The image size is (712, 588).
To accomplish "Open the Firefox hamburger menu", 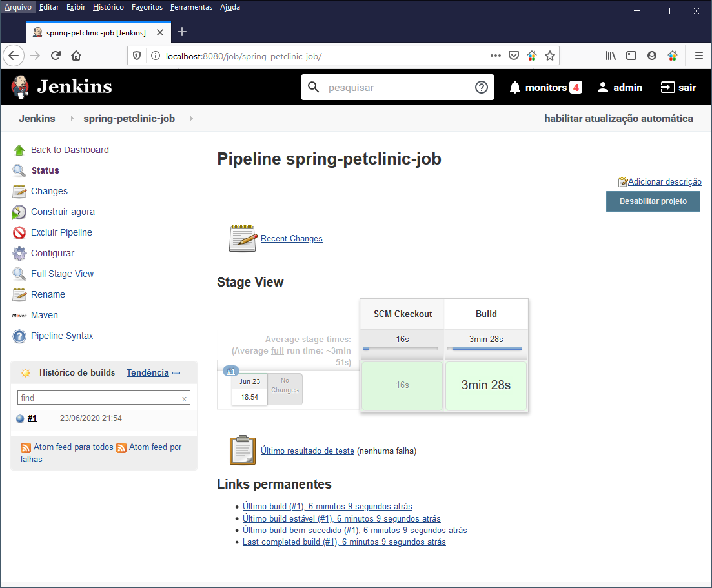I will coord(698,56).
